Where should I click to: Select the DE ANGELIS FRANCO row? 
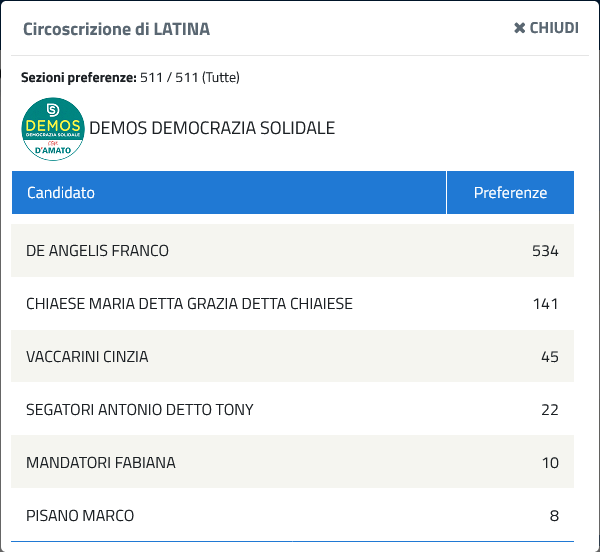pos(292,251)
